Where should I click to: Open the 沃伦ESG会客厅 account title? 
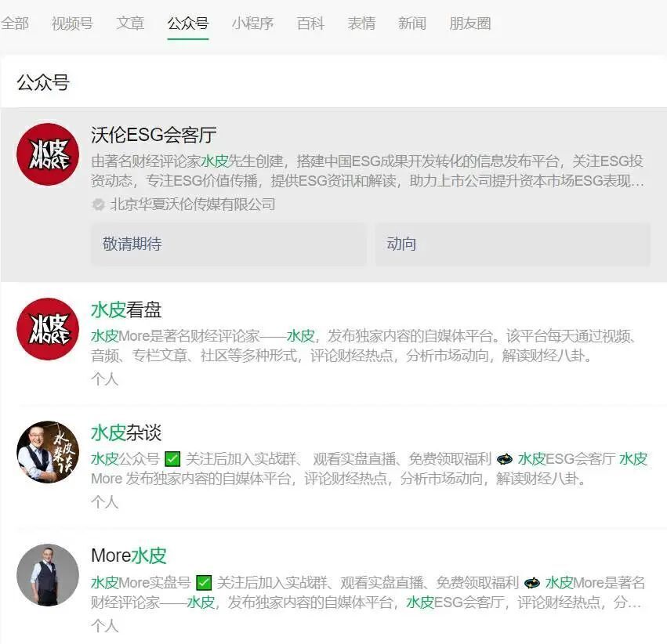point(154,135)
